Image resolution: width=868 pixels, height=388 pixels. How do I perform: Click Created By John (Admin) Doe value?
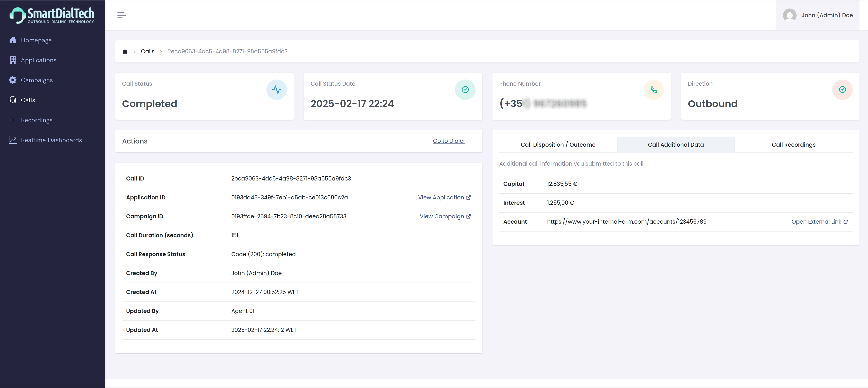point(256,273)
